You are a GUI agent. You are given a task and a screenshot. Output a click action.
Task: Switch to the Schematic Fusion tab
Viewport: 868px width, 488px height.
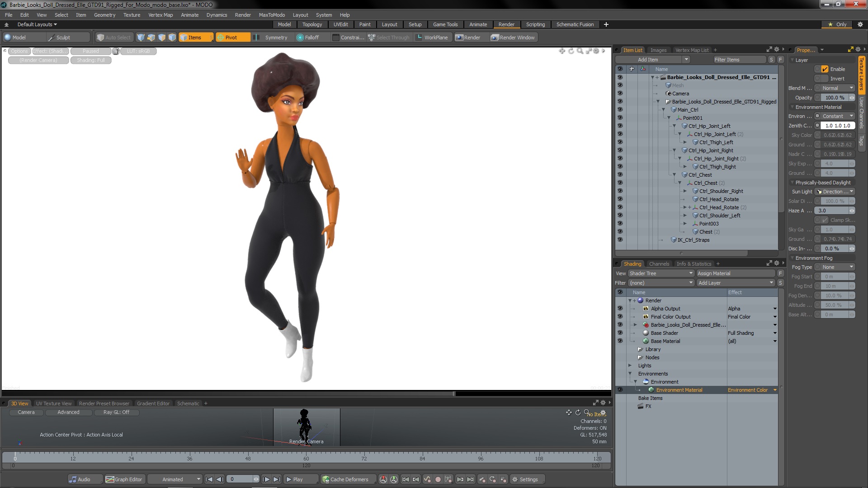tap(575, 24)
